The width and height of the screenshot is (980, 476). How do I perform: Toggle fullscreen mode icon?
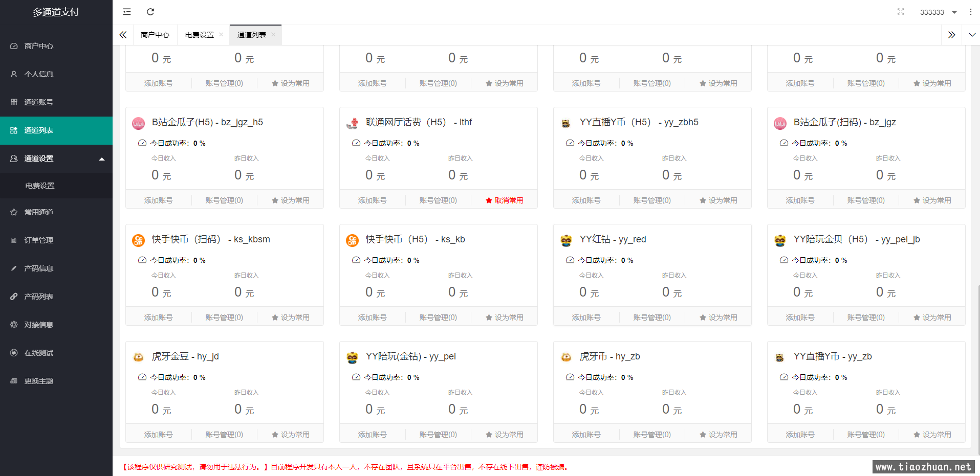pyautogui.click(x=901, y=12)
